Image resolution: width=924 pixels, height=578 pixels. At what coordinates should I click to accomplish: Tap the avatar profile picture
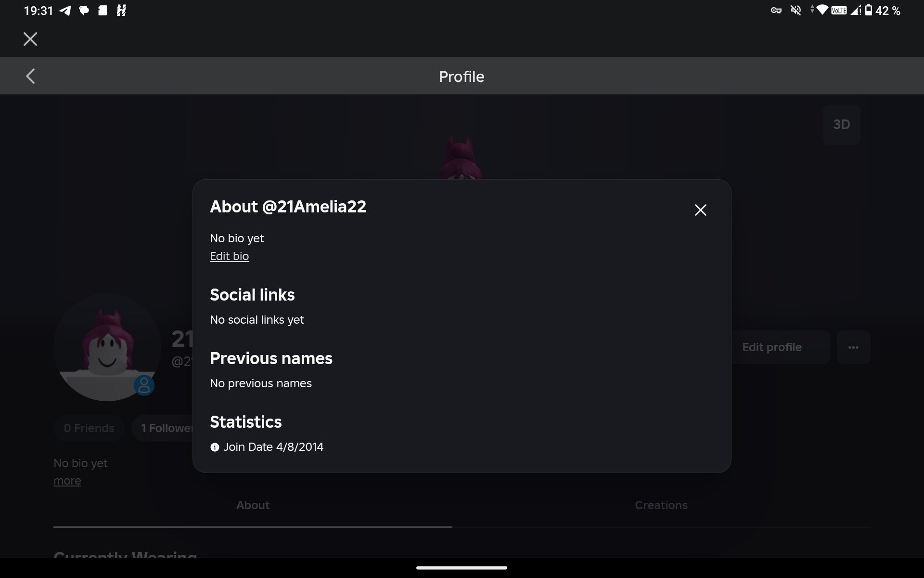coord(107,347)
